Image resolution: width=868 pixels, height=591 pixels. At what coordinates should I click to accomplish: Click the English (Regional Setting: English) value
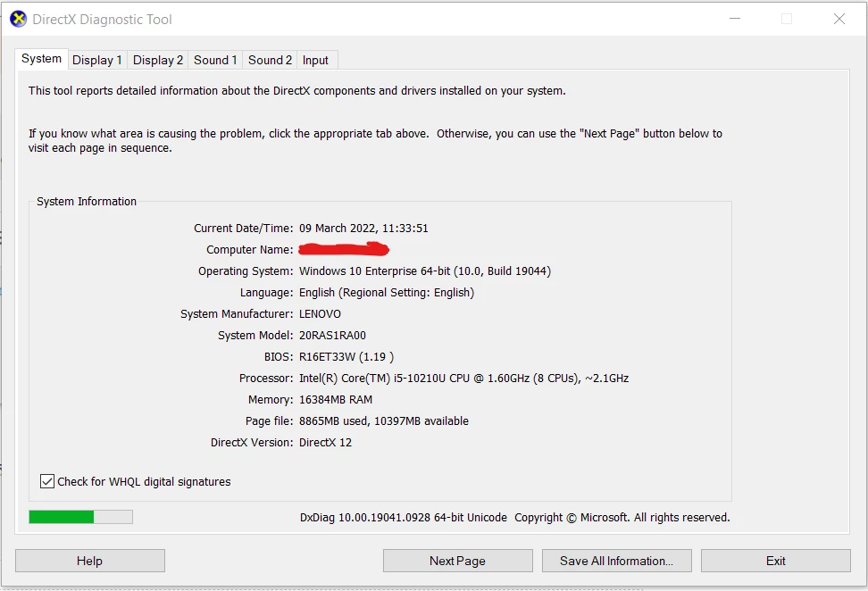pos(387,292)
